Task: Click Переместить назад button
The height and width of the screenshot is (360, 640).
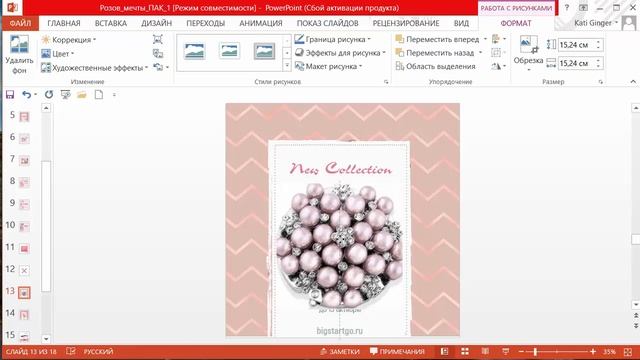Action: coord(435,53)
